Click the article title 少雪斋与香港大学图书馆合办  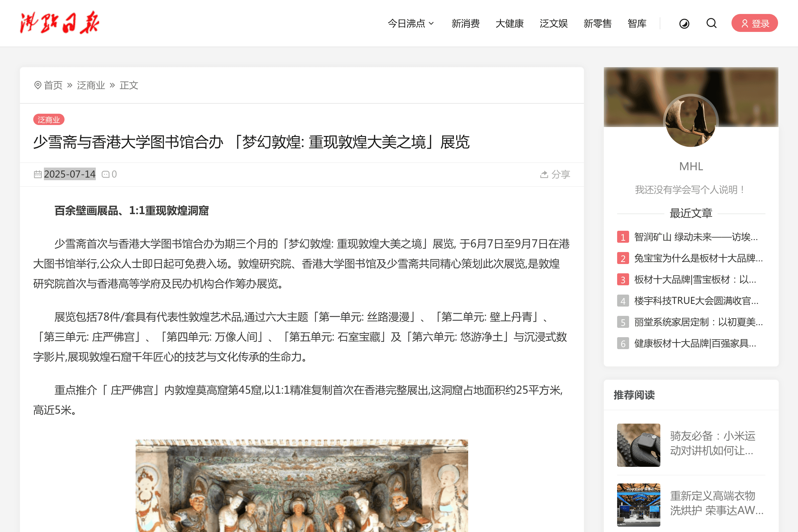pos(251,142)
